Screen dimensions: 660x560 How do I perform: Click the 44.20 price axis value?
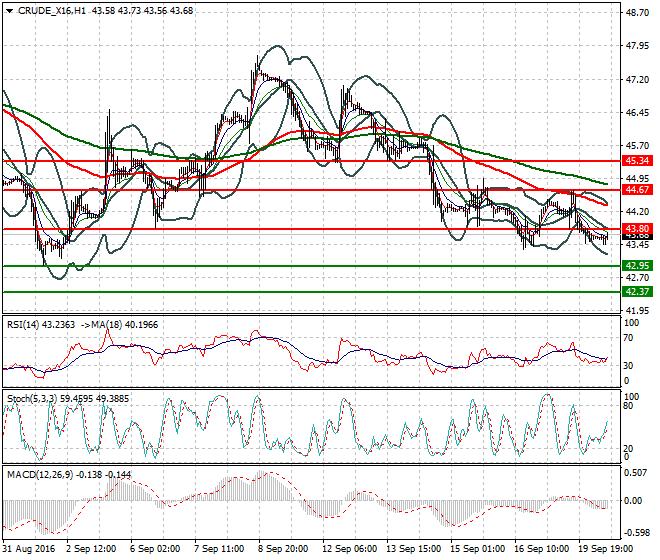[x=637, y=211]
